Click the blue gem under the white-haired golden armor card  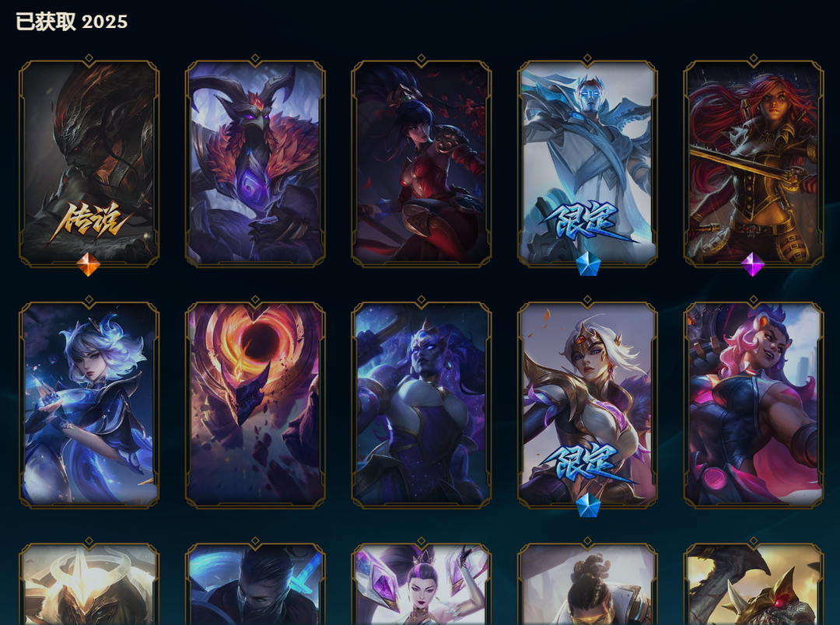click(588, 505)
